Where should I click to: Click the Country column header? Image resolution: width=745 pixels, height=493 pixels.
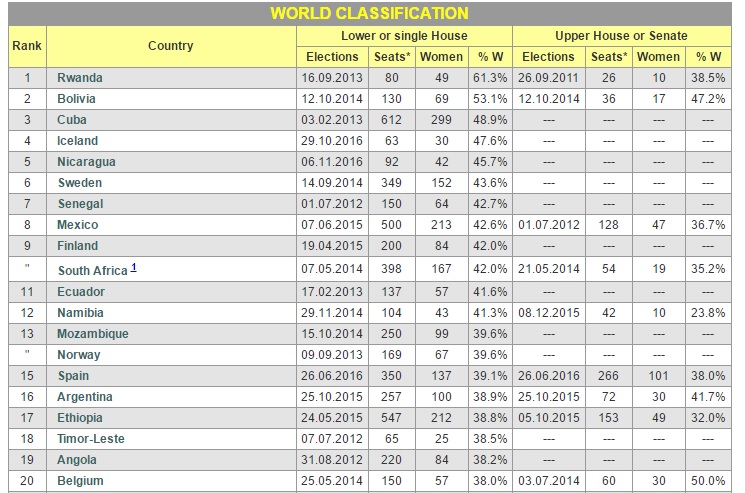[x=171, y=46]
